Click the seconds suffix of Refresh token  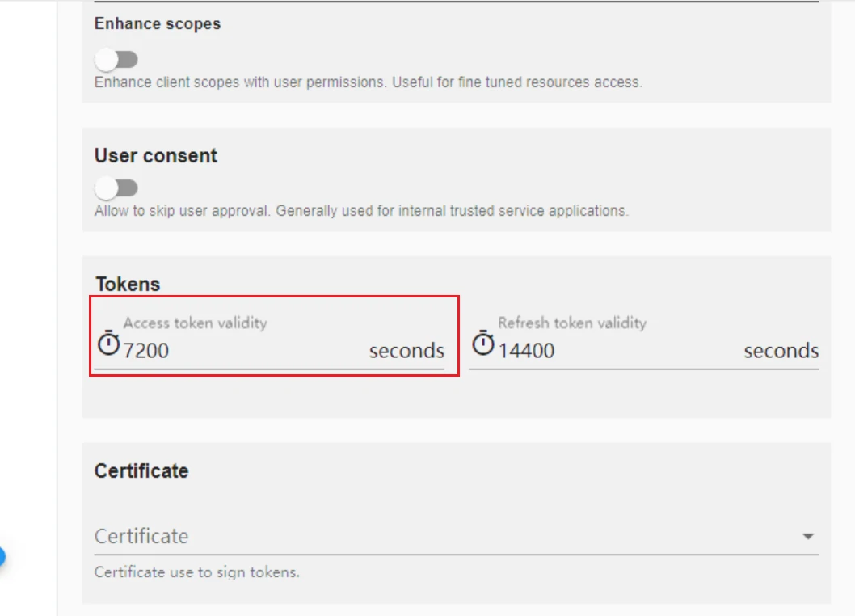tap(781, 351)
